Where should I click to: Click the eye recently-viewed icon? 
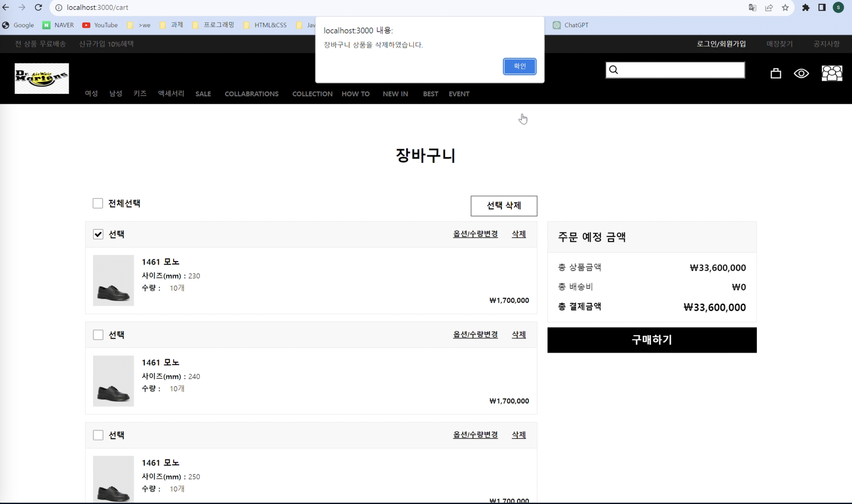click(801, 73)
